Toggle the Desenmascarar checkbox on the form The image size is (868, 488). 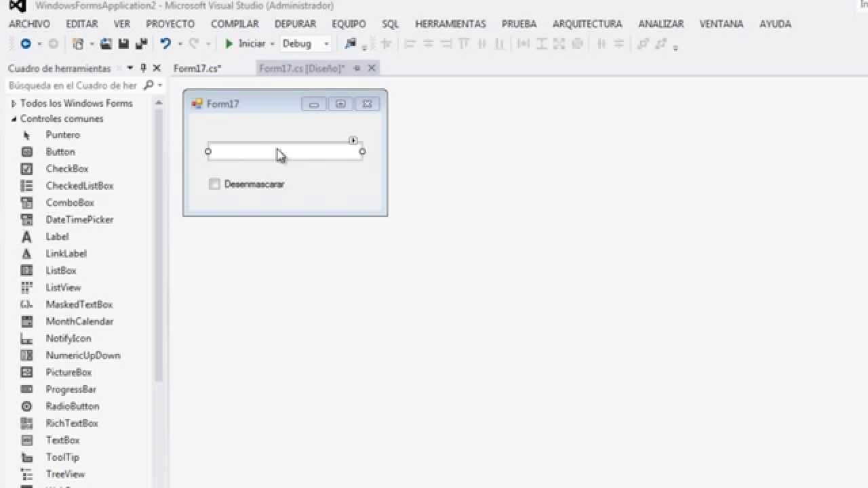(x=214, y=184)
